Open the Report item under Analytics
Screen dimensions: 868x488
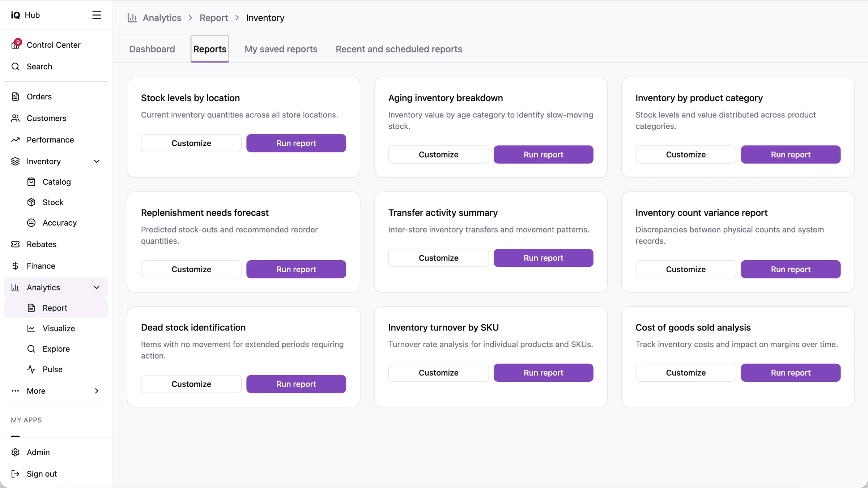point(56,308)
